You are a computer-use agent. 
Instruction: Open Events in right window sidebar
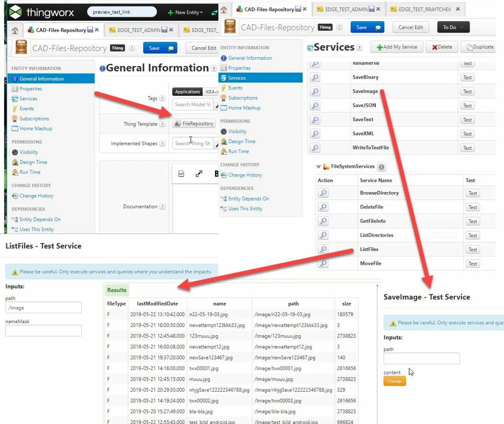coord(235,88)
